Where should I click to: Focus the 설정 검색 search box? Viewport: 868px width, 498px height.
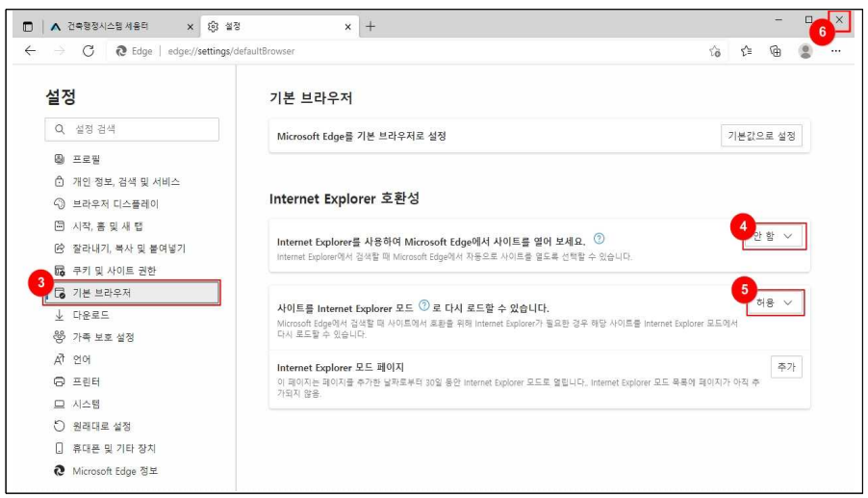pyautogui.click(x=132, y=129)
